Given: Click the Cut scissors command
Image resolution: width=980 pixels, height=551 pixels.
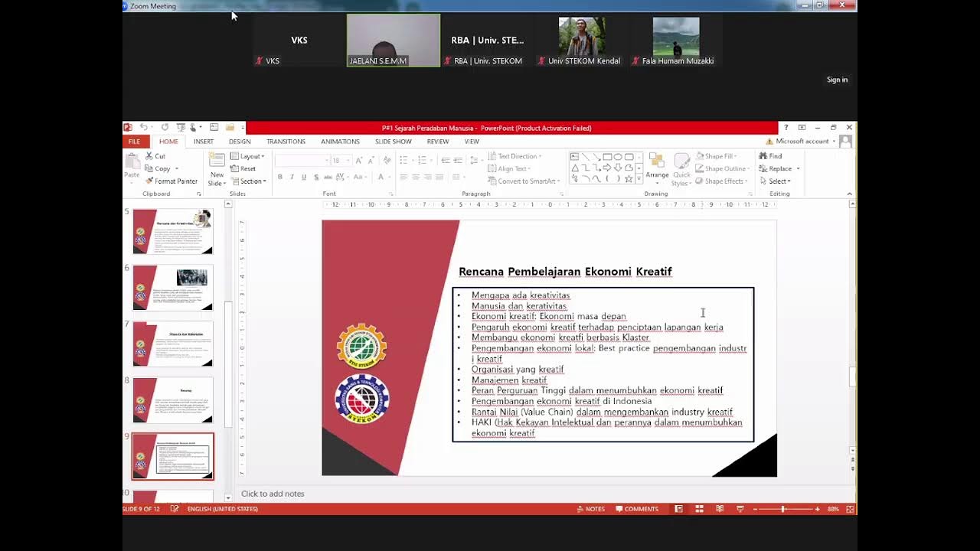Looking at the screenshot, I should click(155, 156).
